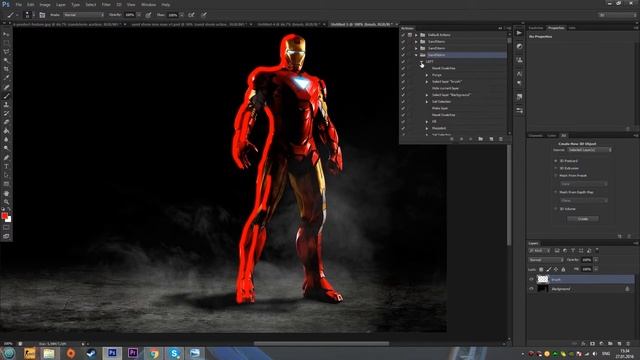Create new set in Actions panel

(481, 139)
